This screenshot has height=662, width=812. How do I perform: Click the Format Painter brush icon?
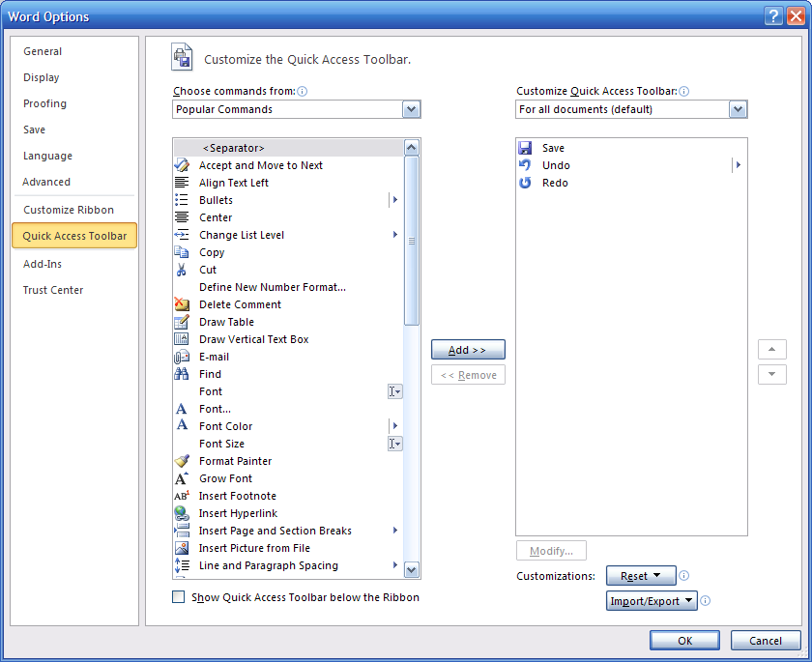tap(182, 461)
